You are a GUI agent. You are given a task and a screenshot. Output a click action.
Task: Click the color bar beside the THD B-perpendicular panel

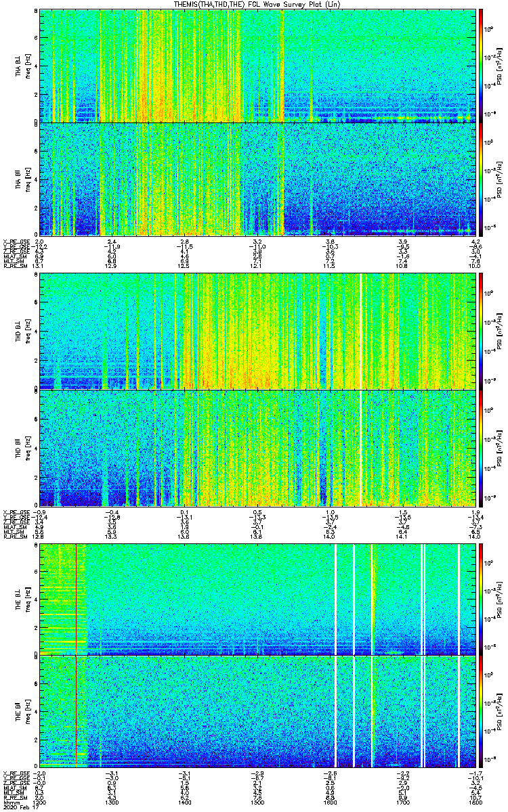click(x=481, y=331)
